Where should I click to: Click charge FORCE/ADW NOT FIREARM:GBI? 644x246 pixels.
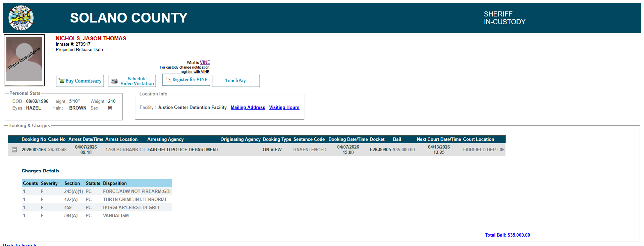point(137,192)
